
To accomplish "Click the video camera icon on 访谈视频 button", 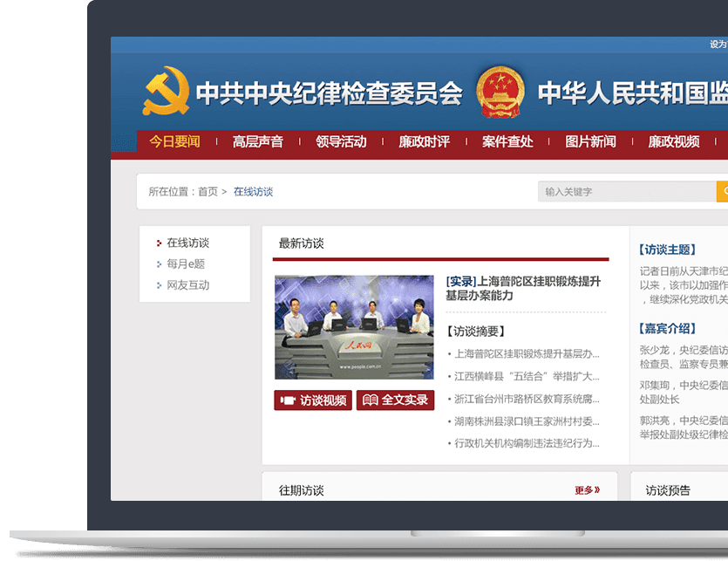I will click(x=289, y=400).
